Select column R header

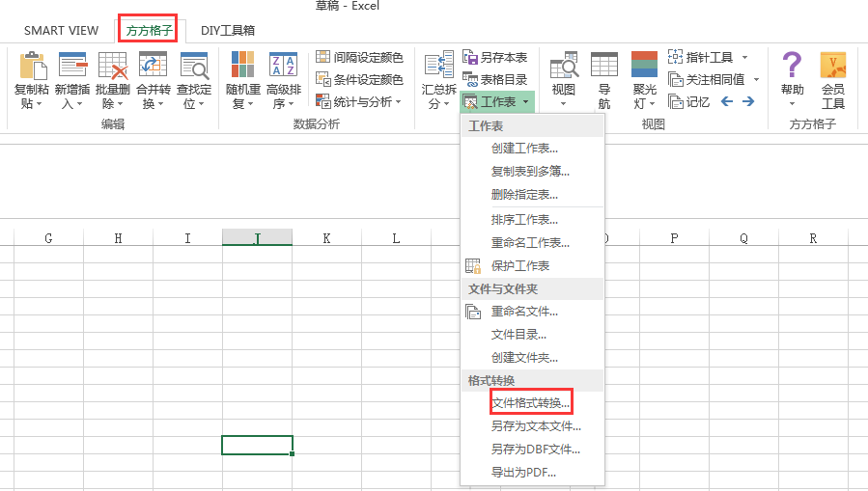[813, 238]
